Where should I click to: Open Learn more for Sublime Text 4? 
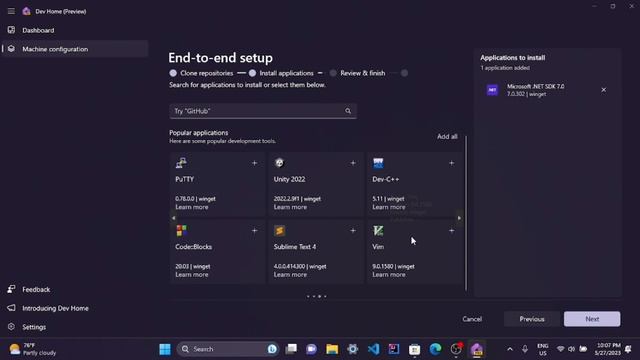(x=290, y=275)
